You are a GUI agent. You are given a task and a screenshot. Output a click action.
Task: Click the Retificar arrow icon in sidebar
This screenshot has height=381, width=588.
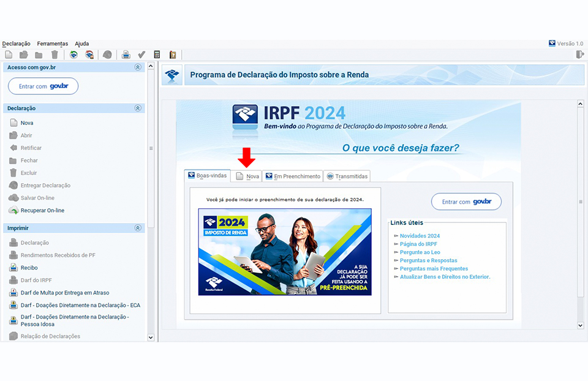13,148
